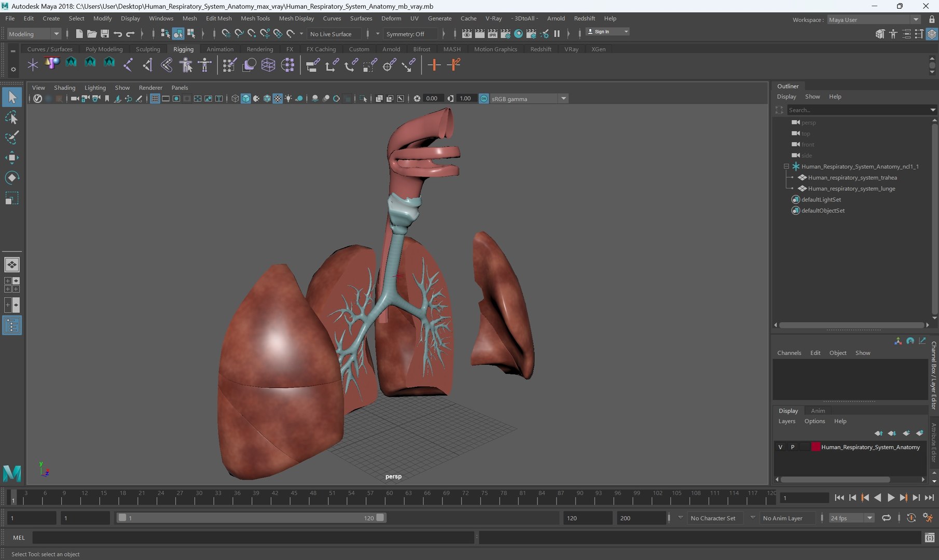Click the Undo icon in status line

click(x=118, y=34)
